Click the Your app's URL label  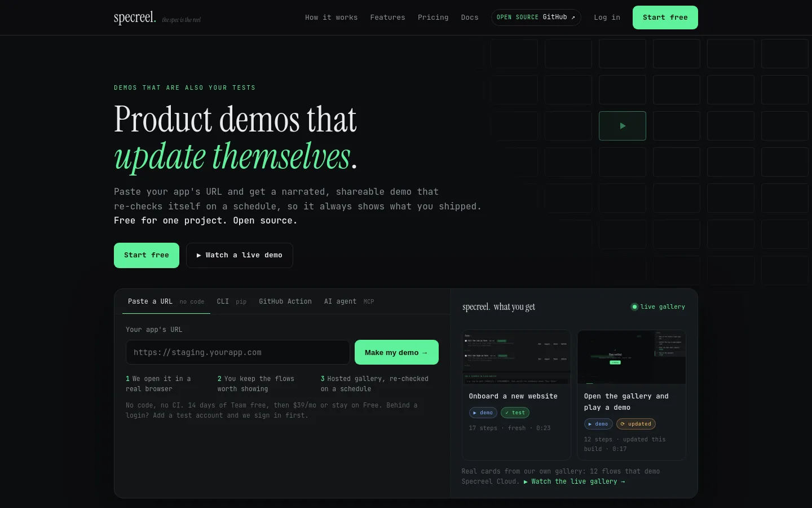coord(154,330)
